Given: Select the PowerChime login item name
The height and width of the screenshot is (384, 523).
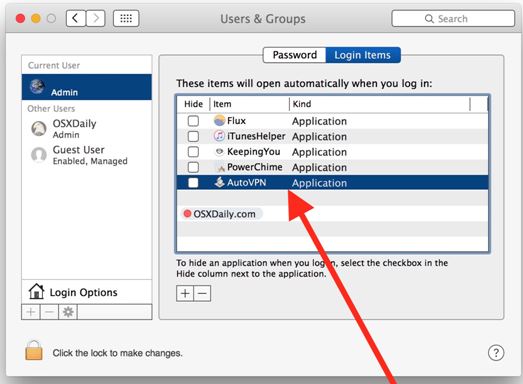Looking at the screenshot, I should tap(254, 167).
